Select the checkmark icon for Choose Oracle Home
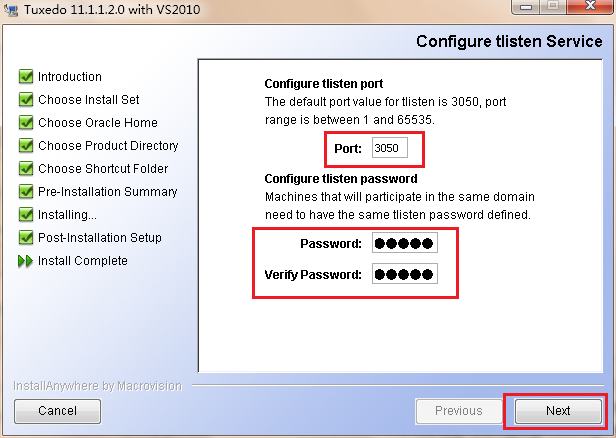Screen dimensions: 616x438 (26, 123)
